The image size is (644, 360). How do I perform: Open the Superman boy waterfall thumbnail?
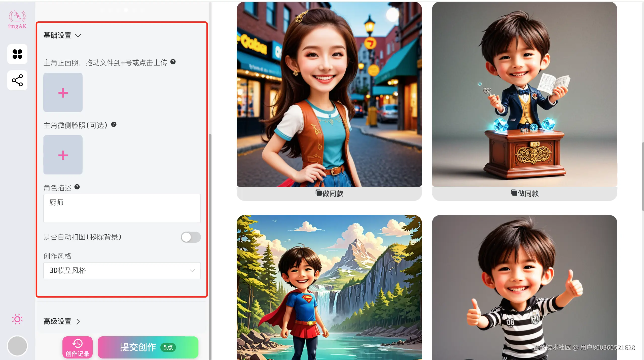pyautogui.click(x=329, y=287)
